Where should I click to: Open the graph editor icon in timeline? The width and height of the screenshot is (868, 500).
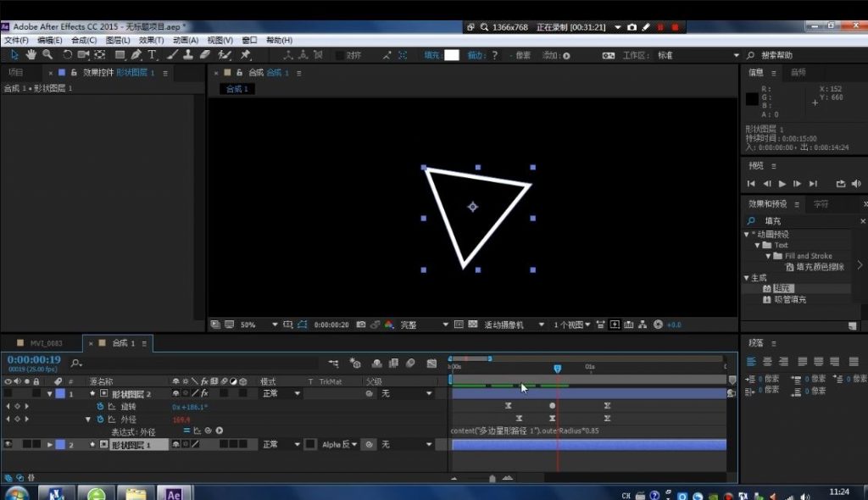point(431,364)
